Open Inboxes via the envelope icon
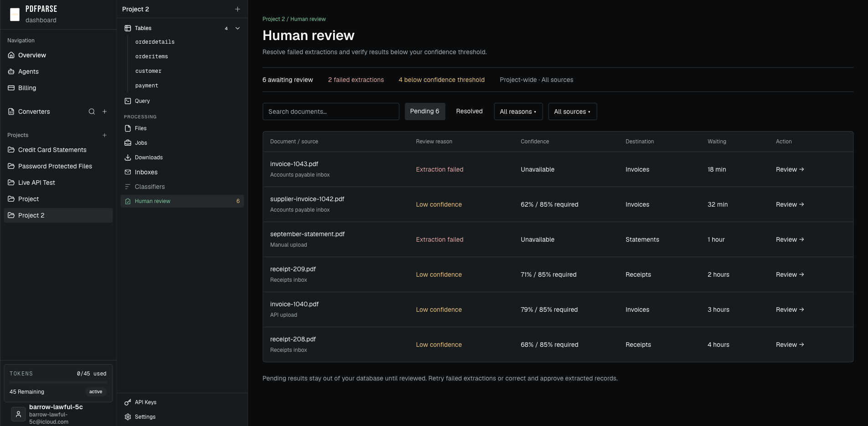The width and height of the screenshot is (868, 426). click(x=128, y=172)
